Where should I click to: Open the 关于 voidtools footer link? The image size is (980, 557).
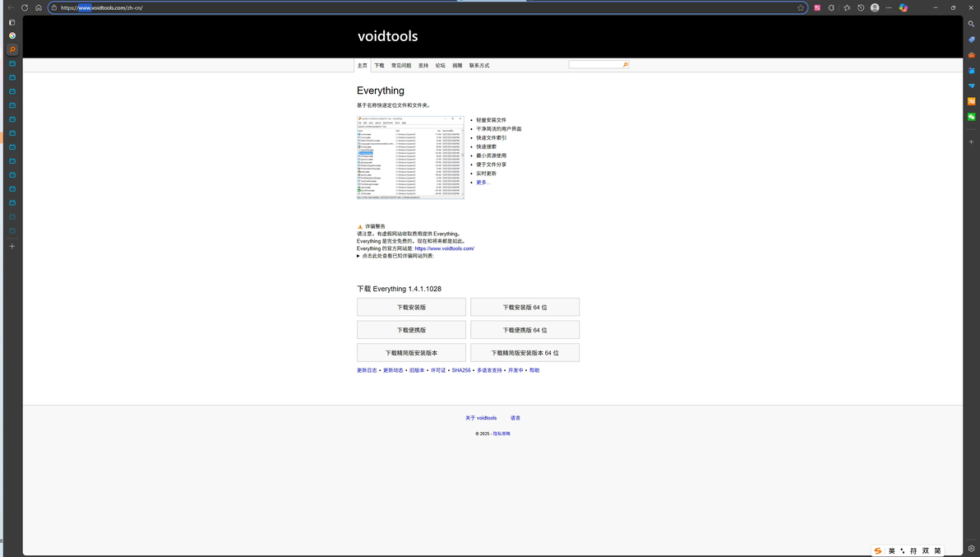[481, 418]
